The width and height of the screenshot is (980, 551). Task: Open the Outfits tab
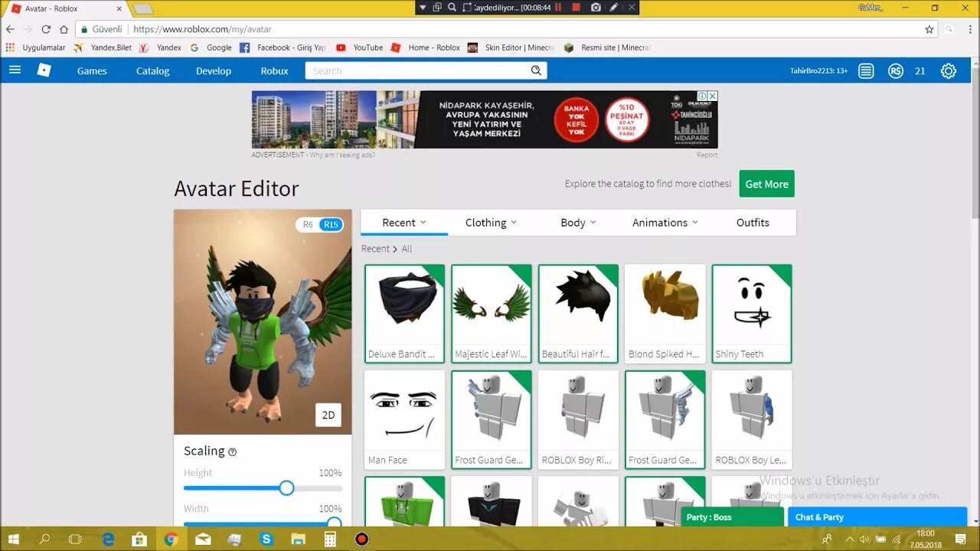[x=753, y=223]
